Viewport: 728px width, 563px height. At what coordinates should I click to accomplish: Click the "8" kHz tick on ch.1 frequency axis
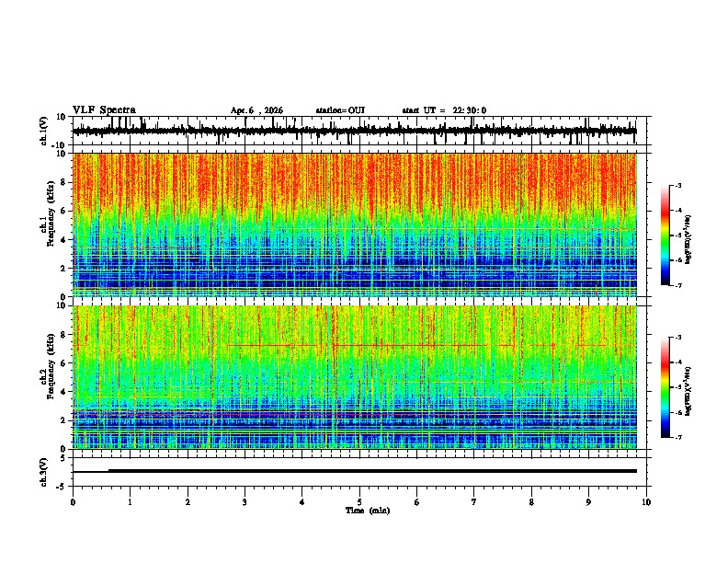tap(64, 182)
